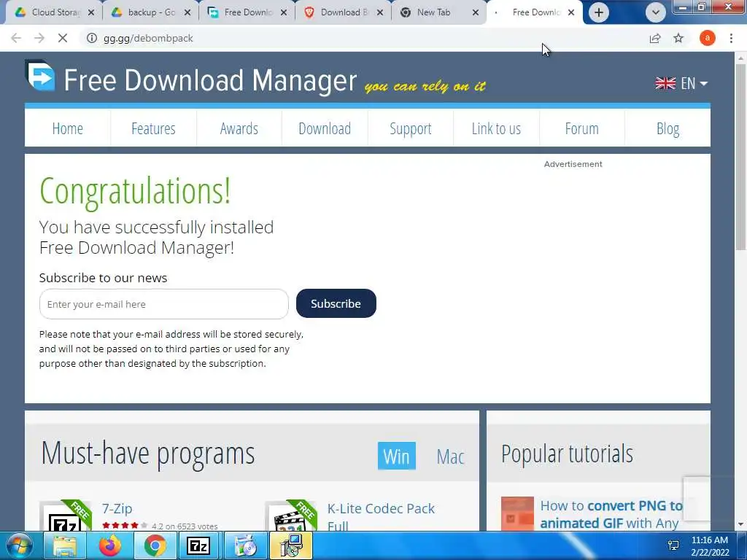Viewport: 747px width, 560px height.
Task: Click the address bar URL gg.gg/debombpack
Action: coord(148,38)
